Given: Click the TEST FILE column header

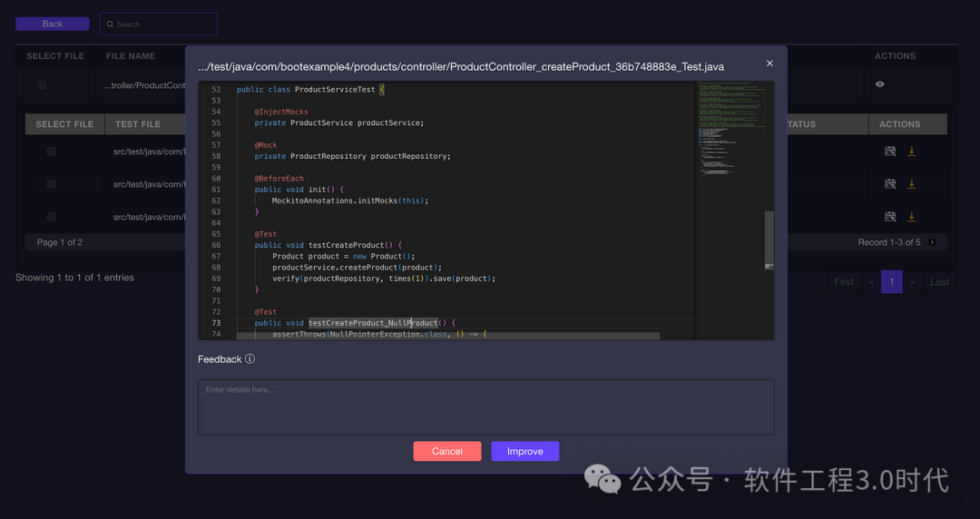Looking at the screenshot, I should [x=138, y=123].
